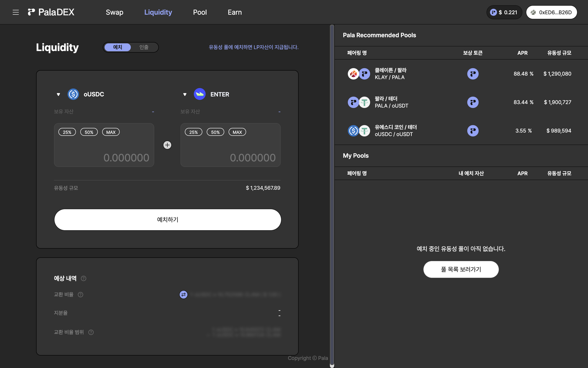The width and height of the screenshot is (588, 368).
Task: Open the Pool tab
Action: (200, 12)
